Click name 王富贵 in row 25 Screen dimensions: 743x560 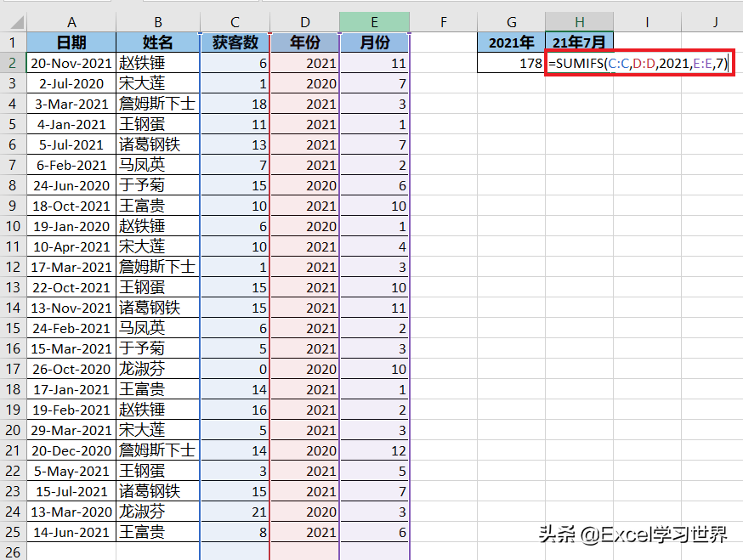click(x=158, y=532)
